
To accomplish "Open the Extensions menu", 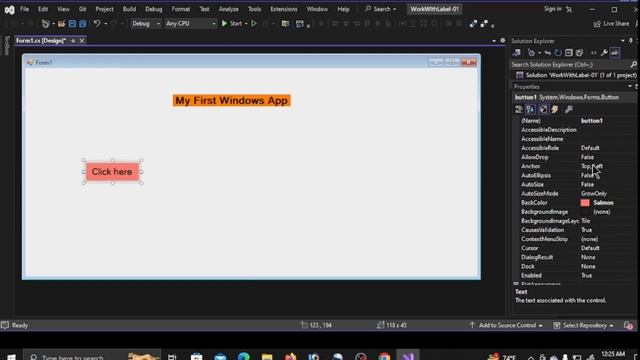I will [284, 9].
